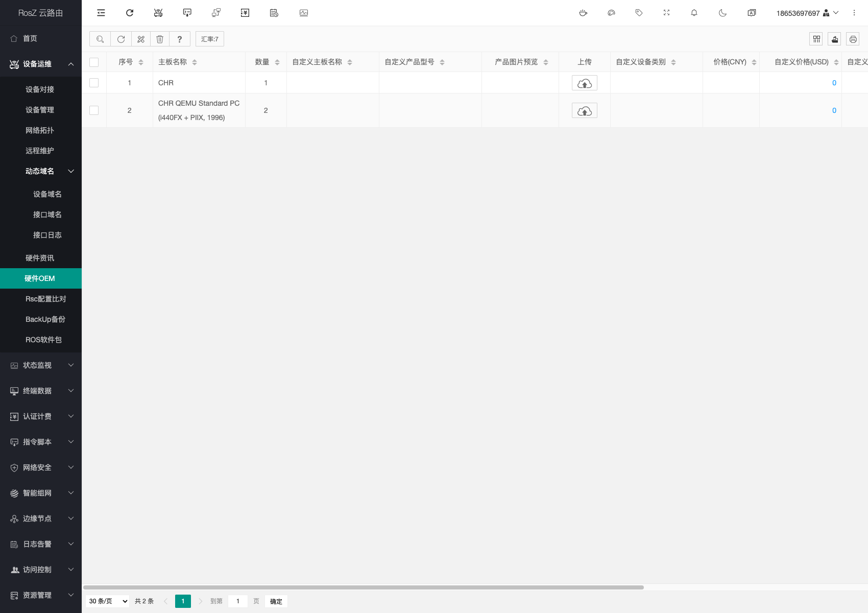The image size is (868, 613).
Task: Expand the 状态监视 sidebar menu
Action: [x=41, y=365]
